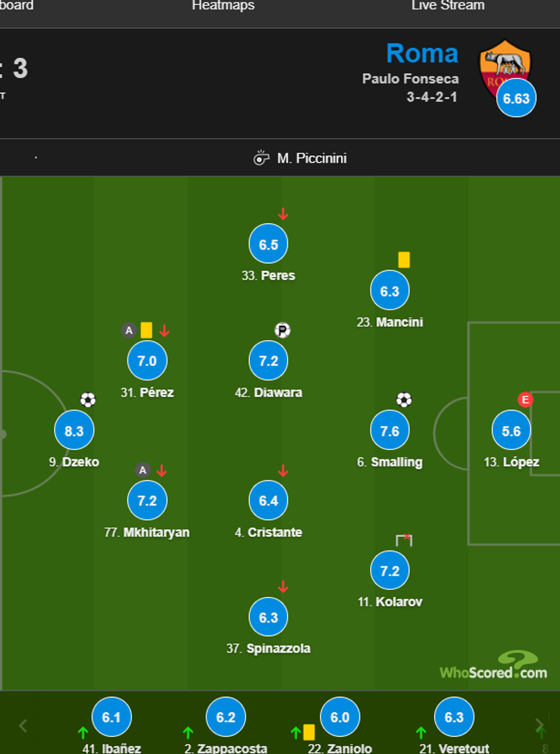
Task: Click the penalty icon above Diawara
Action: pos(282,330)
